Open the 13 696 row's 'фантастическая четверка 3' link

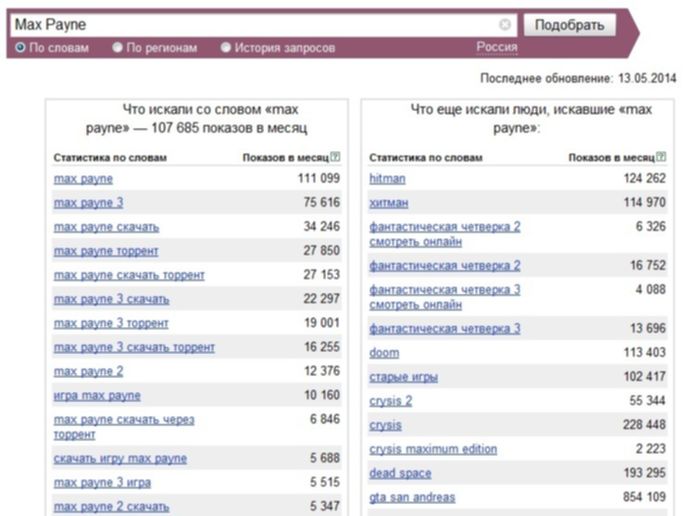tap(445, 329)
